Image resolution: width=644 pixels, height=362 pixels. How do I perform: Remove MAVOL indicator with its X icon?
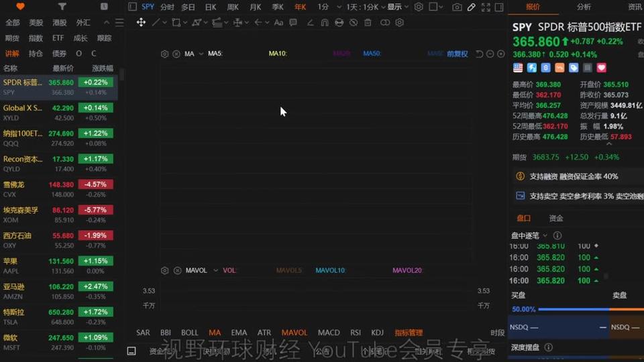click(x=177, y=270)
